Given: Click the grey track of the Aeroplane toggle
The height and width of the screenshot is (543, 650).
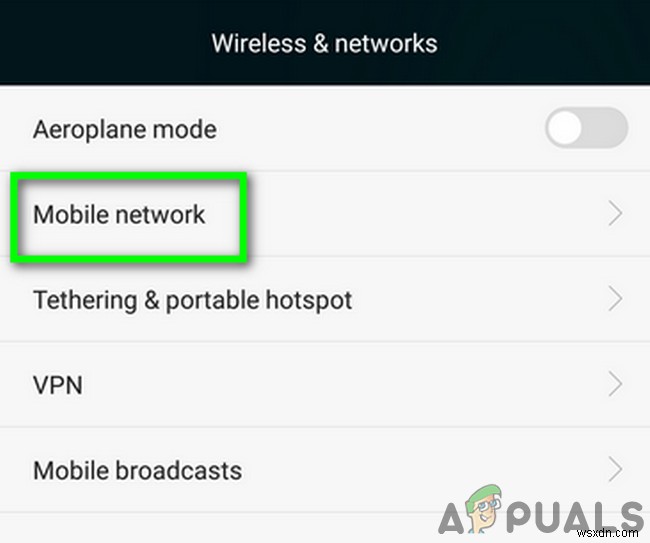Looking at the screenshot, I should [x=606, y=128].
